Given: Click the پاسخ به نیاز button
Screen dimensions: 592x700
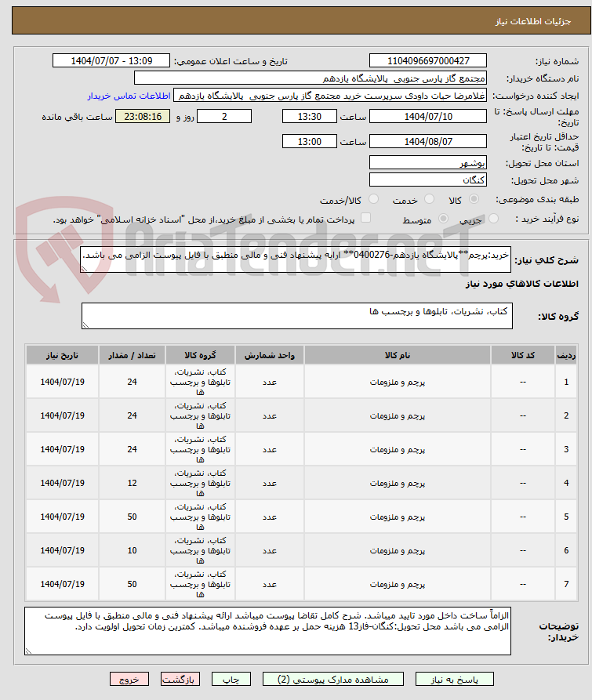Looking at the screenshot, I should [x=455, y=679].
